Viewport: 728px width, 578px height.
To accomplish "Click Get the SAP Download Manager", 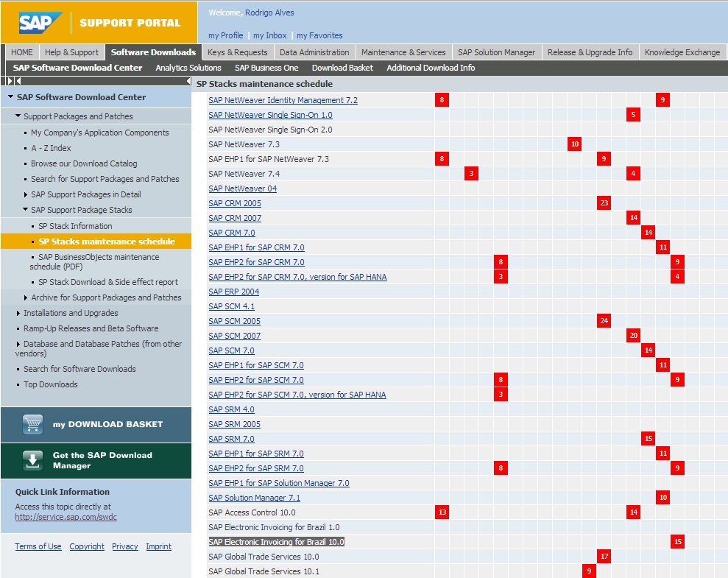I will point(96,460).
